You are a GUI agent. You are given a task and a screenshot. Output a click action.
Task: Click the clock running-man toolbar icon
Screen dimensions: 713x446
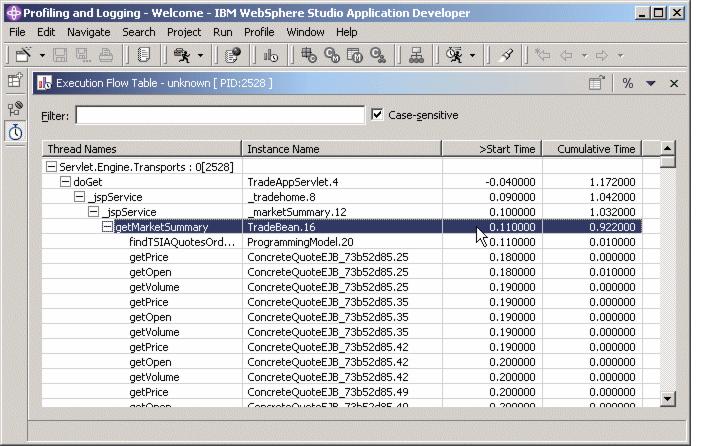click(454, 55)
